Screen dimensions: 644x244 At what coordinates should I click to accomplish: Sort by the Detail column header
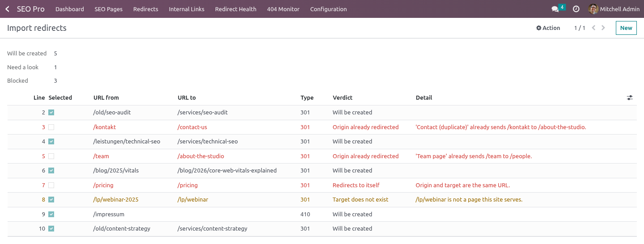tap(424, 97)
